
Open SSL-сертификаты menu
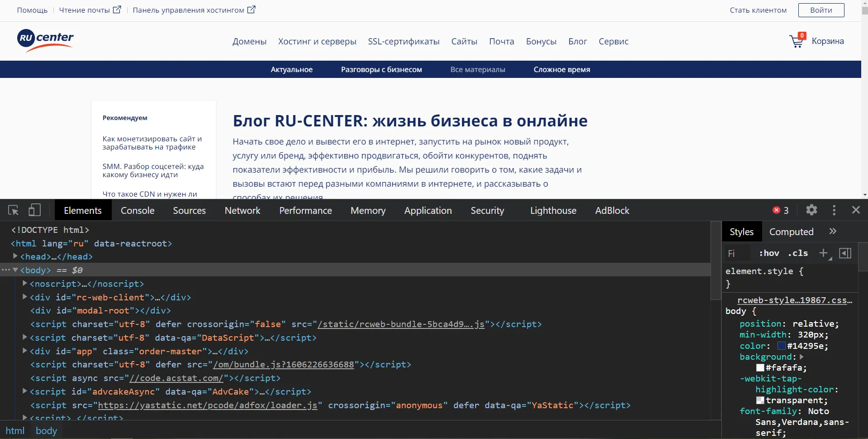[404, 41]
